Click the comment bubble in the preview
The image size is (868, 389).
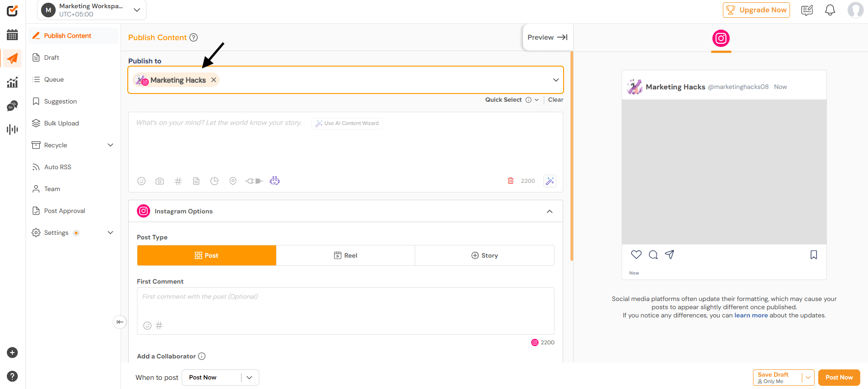coord(653,254)
